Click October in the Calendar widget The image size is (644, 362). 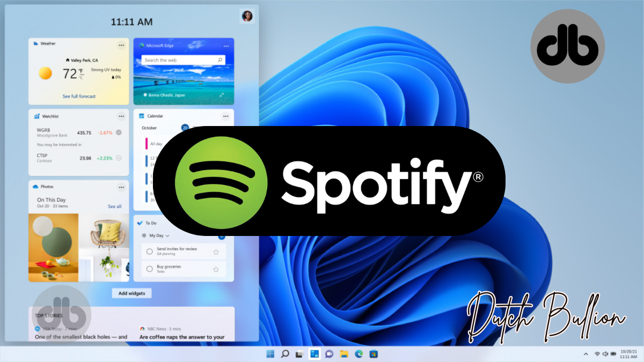149,128
